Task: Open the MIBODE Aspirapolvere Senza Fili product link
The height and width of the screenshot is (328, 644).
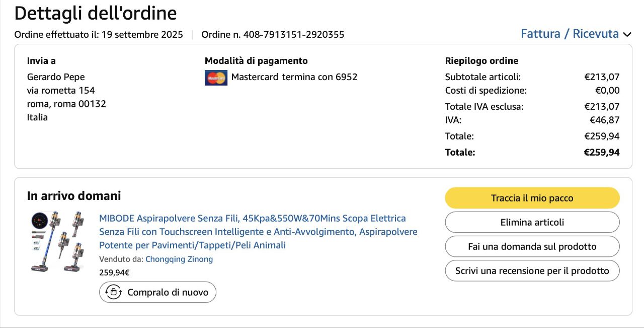Action: click(x=258, y=232)
